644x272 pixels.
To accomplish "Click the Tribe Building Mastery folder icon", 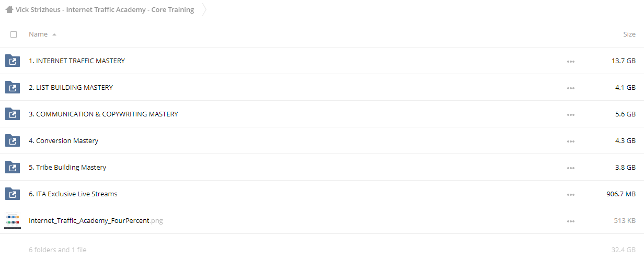I will pos(13,168).
